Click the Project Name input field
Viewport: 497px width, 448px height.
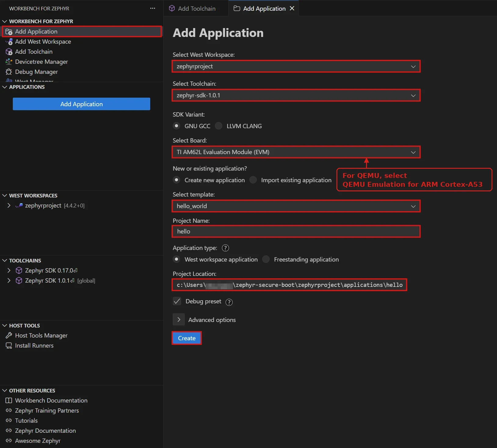[296, 232]
